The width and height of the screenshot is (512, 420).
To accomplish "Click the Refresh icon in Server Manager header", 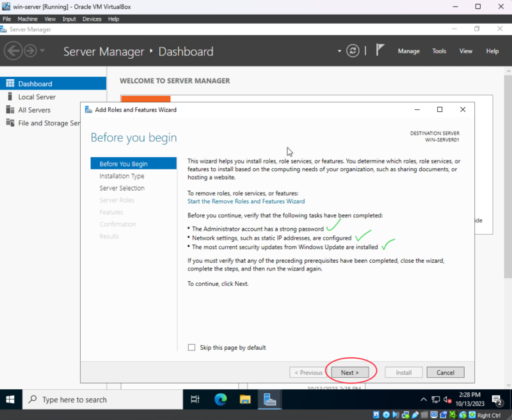I will pos(353,51).
